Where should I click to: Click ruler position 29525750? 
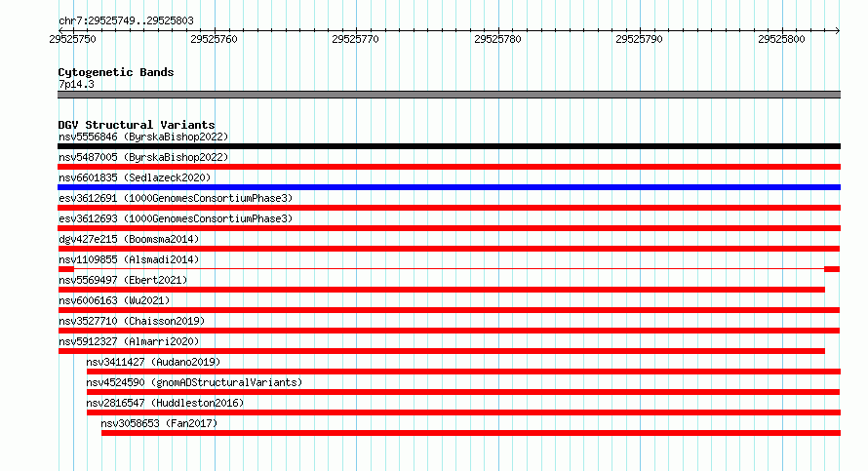click(x=72, y=39)
